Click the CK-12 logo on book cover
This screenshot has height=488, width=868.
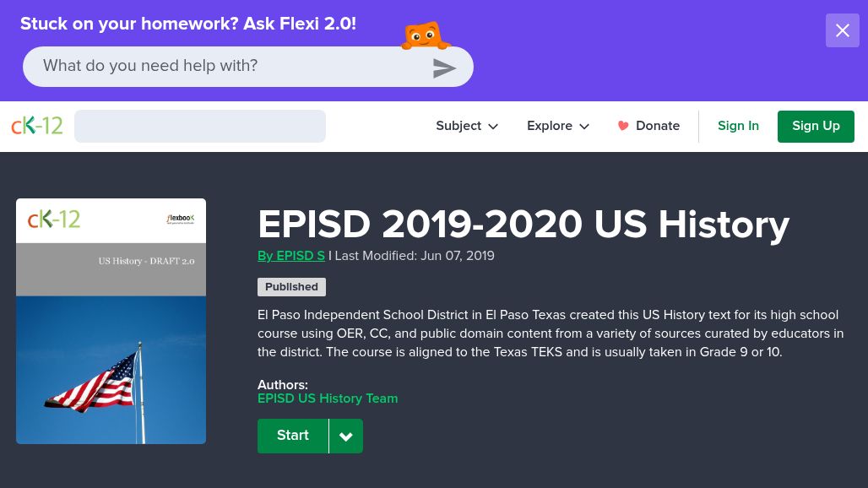(54, 220)
